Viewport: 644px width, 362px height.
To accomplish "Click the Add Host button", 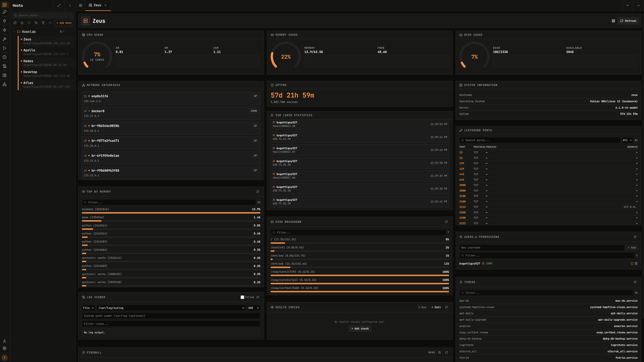I will click(x=64, y=23).
